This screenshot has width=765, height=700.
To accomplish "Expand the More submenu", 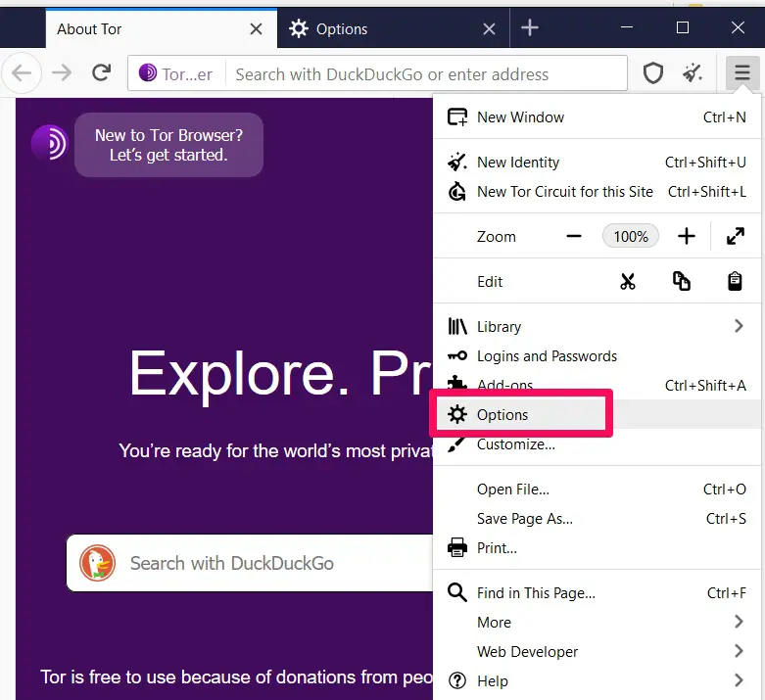I will [x=597, y=623].
